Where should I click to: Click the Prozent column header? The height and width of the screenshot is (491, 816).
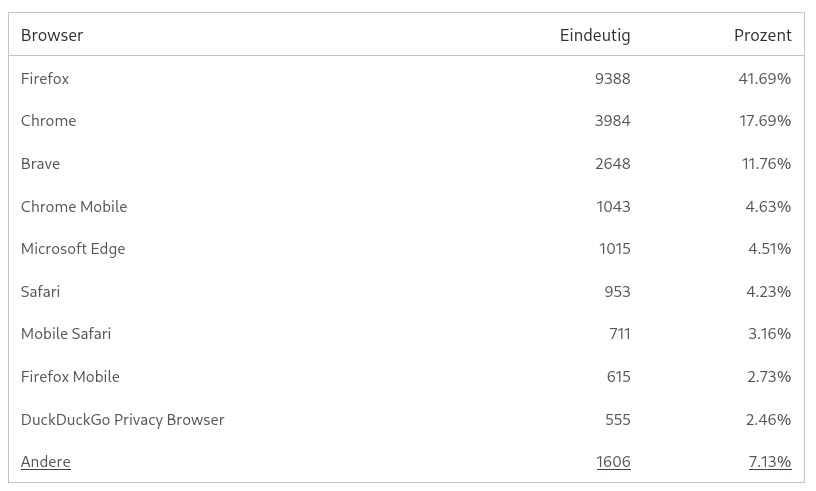762,35
